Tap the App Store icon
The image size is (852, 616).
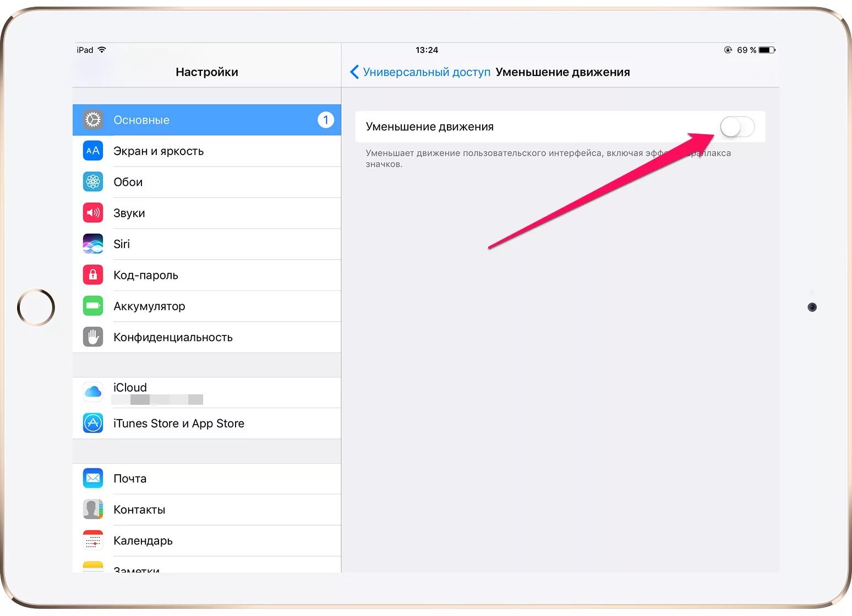click(x=93, y=423)
